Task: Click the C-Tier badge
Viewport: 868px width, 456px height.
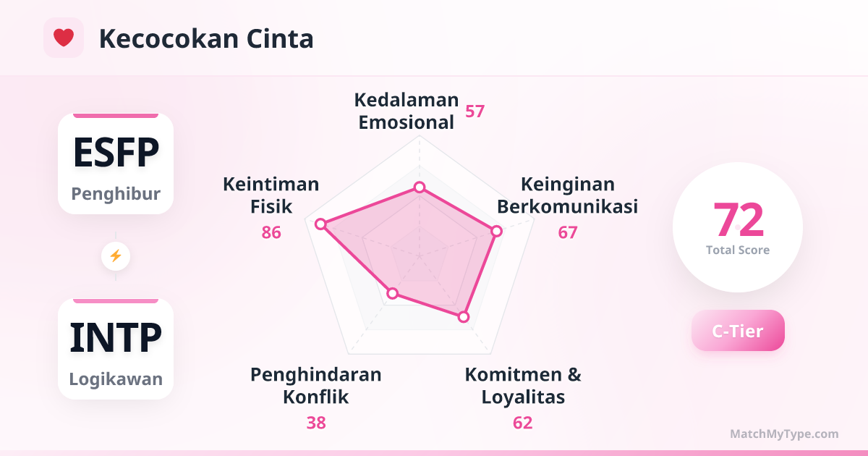Action: click(738, 331)
